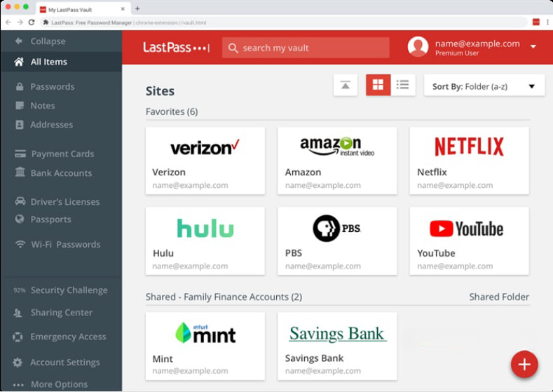This screenshot has height=392, width=553.
Task: Select All Items in the sidebar
Action: 62,62
